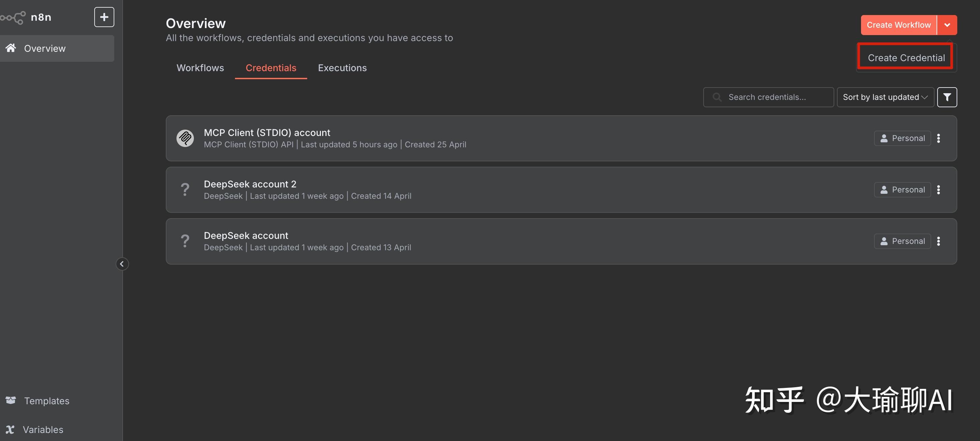Collapse the sidebar with the chevron arrow
The height and width of the screenshot is (441, 980).
tap(122, 264)
